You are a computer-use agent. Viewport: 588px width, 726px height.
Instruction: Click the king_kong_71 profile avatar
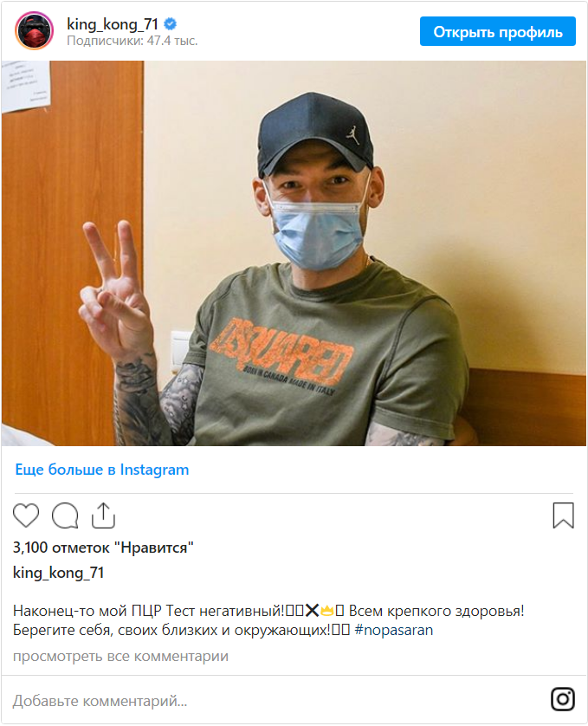click(34, 30)
